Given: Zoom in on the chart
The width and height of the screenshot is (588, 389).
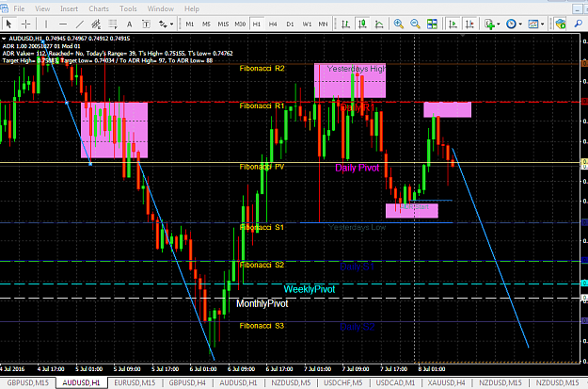Looking at the screenshot, I should click(399, 24).
